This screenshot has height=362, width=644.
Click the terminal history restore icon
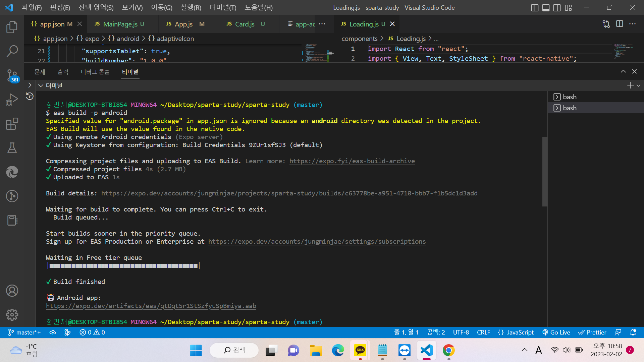coord(30,97)
